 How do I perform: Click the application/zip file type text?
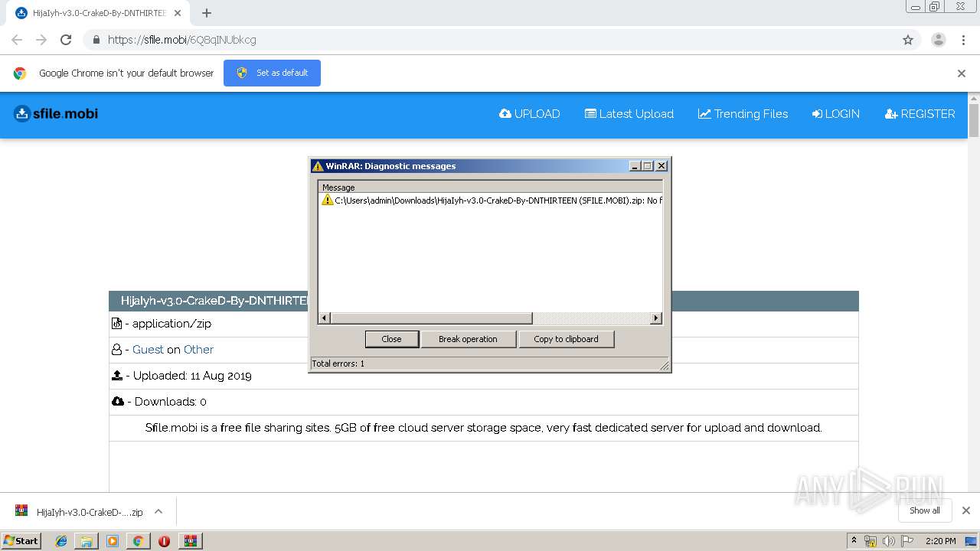171,324
